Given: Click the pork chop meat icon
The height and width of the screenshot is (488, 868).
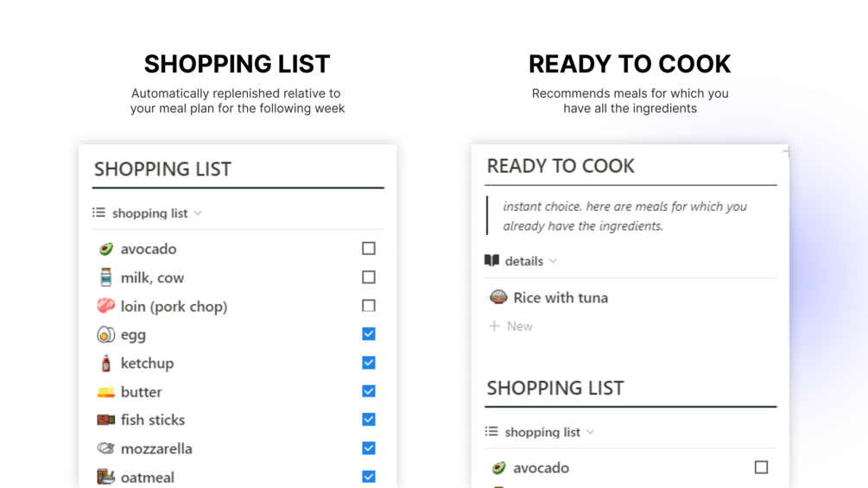Looking at the screenshot, I should [x=105, y=306].
